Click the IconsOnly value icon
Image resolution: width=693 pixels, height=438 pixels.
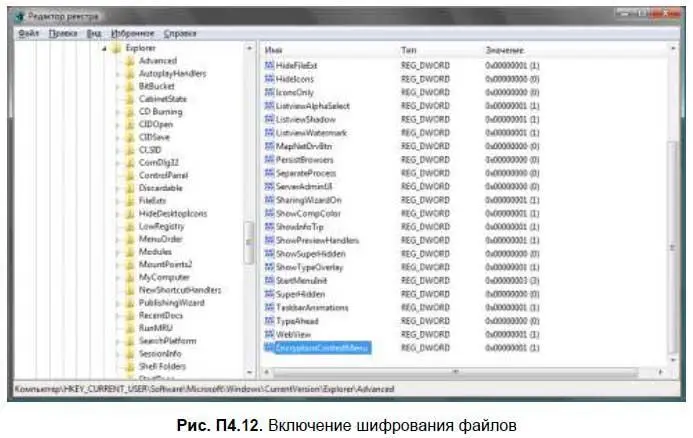tap(269, 92)
